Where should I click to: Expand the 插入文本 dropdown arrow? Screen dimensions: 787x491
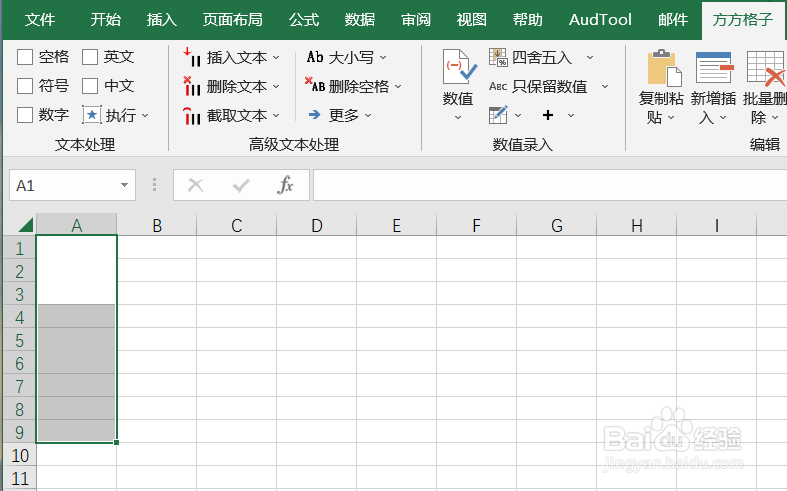(276, 58)
